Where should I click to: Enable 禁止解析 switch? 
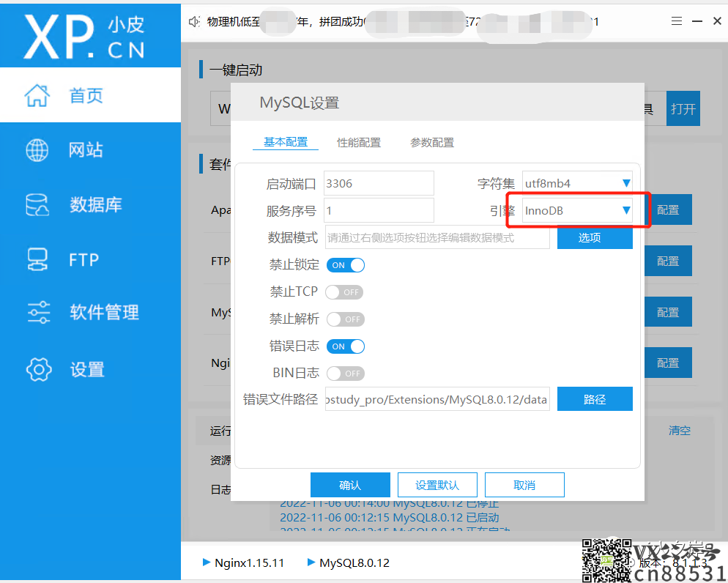tap(346, 319)
